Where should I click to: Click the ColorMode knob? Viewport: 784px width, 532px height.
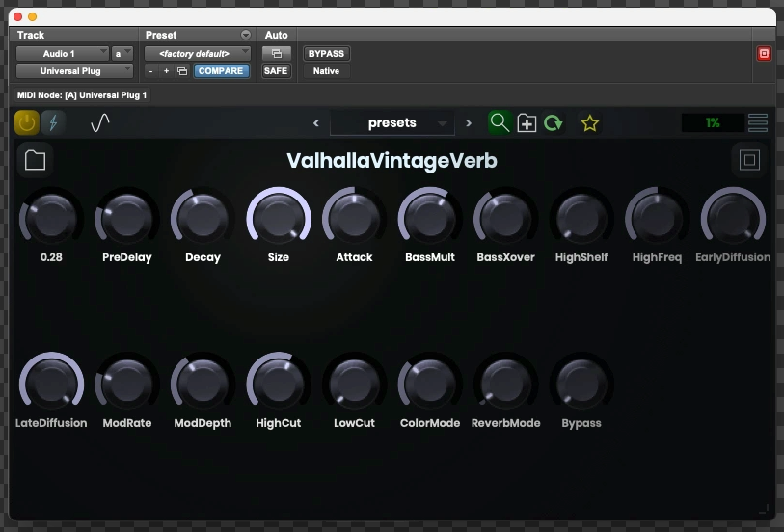[x=430, y=385]
